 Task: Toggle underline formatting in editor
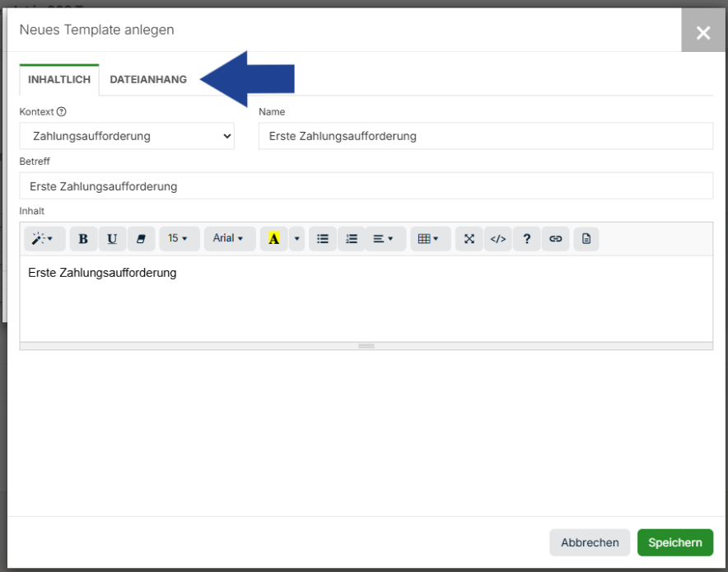(112, 239)
